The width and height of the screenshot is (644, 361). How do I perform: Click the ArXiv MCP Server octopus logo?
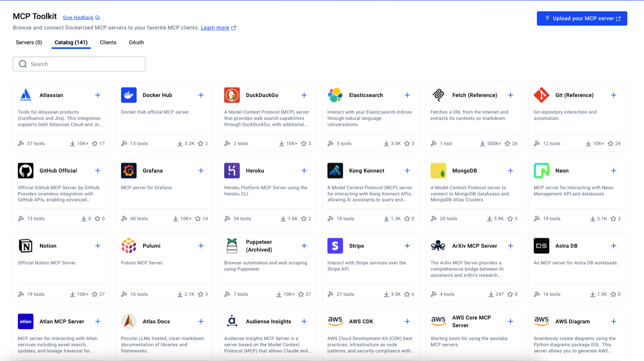pos(438,246)
